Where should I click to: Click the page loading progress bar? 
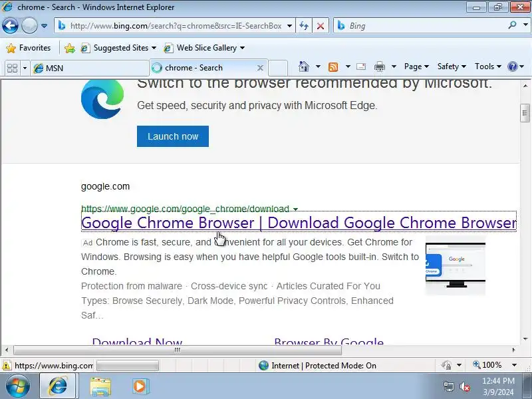tap(128, 366)
